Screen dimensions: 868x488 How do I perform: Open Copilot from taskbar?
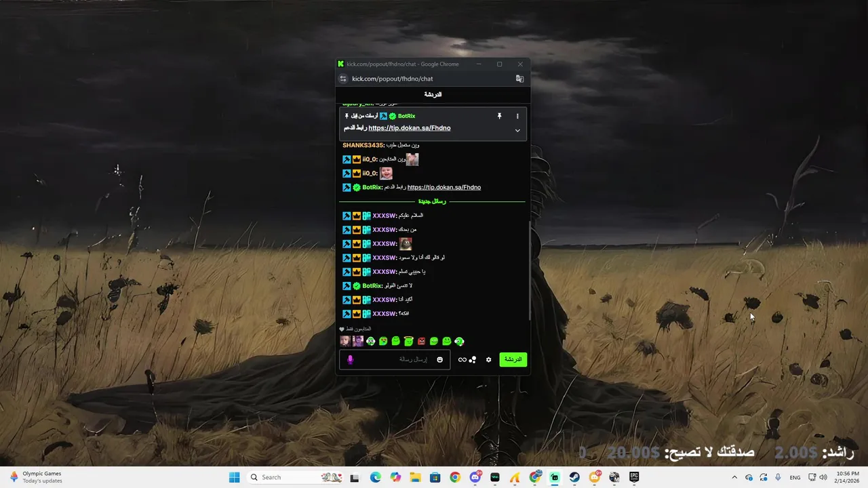point(395,477)
